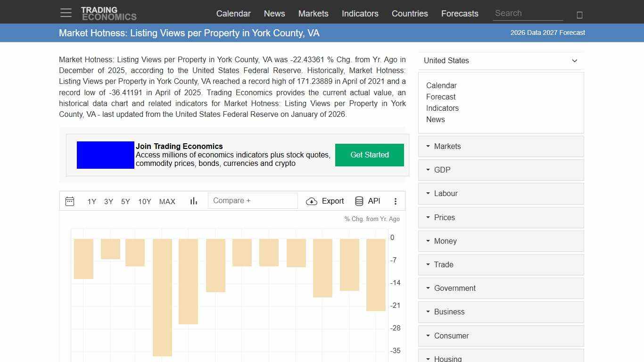
Task: Open the United States country dropdown
Action: coord(501,60)
